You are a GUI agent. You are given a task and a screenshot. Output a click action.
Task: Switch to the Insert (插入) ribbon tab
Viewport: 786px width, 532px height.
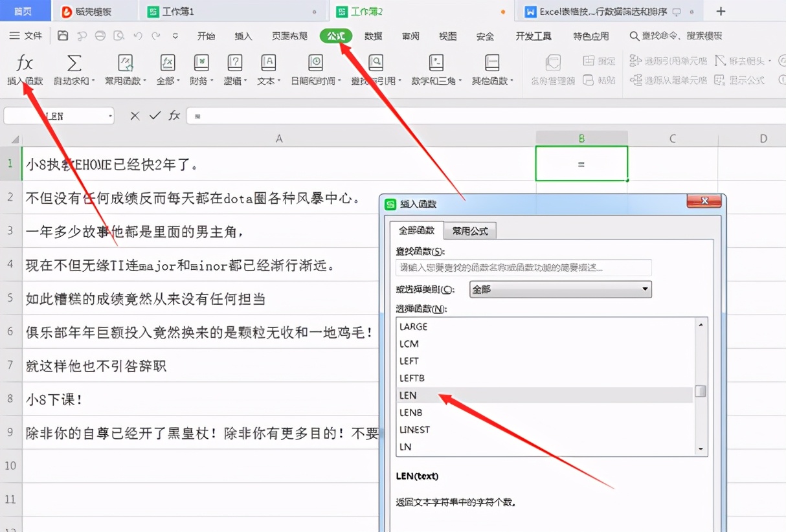click(243, 36)
